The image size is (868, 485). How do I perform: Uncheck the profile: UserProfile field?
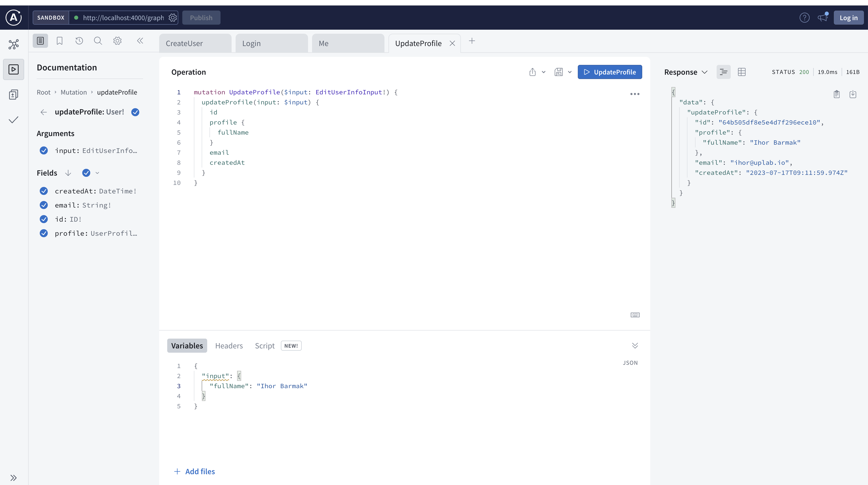coord(44,233)
